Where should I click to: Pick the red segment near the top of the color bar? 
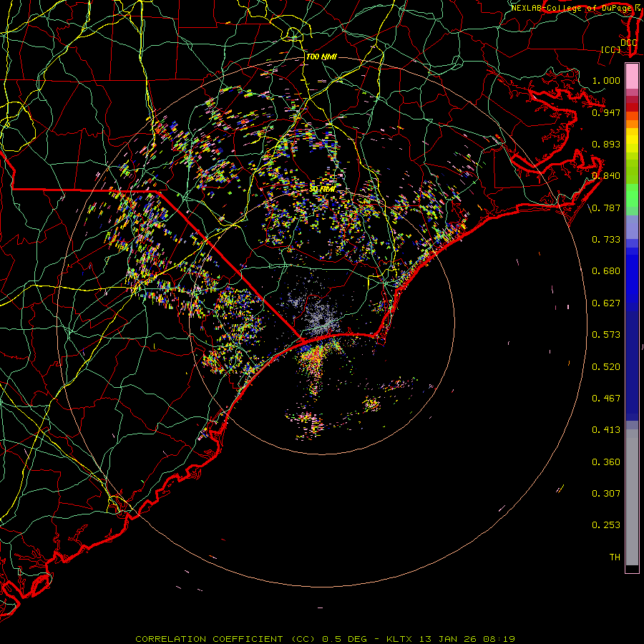(x=632, y=107)
